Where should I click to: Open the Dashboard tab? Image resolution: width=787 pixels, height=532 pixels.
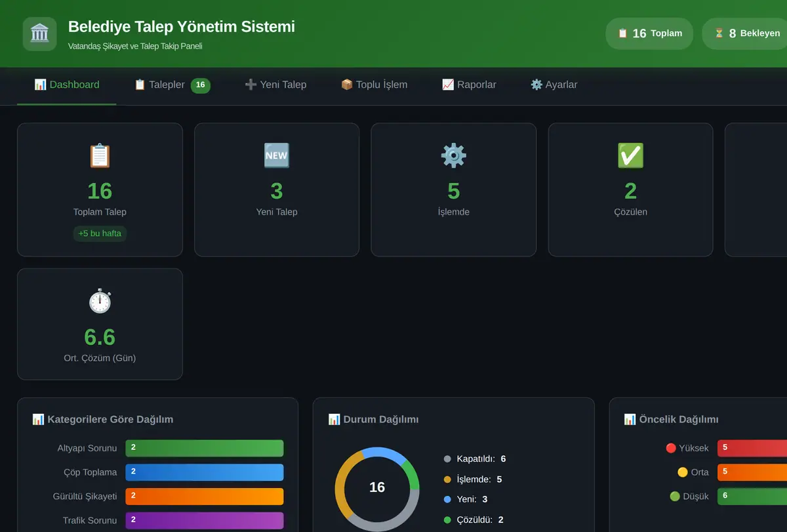tap(67, 85)
